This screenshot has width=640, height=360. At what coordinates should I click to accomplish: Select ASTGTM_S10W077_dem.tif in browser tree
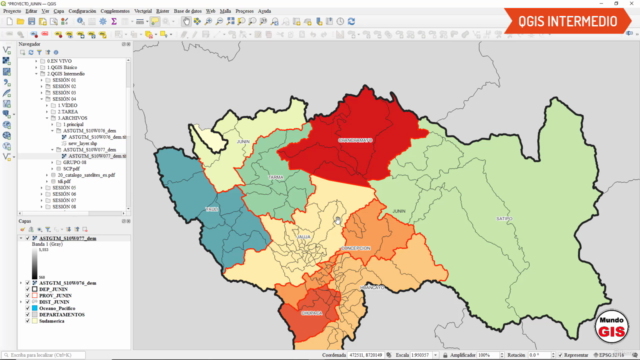[97, 156]
